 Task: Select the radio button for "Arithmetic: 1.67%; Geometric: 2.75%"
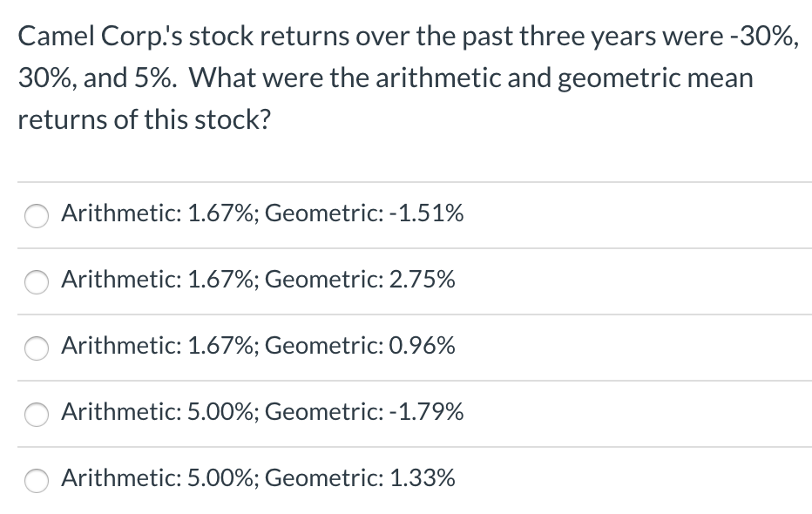(36, 281)
